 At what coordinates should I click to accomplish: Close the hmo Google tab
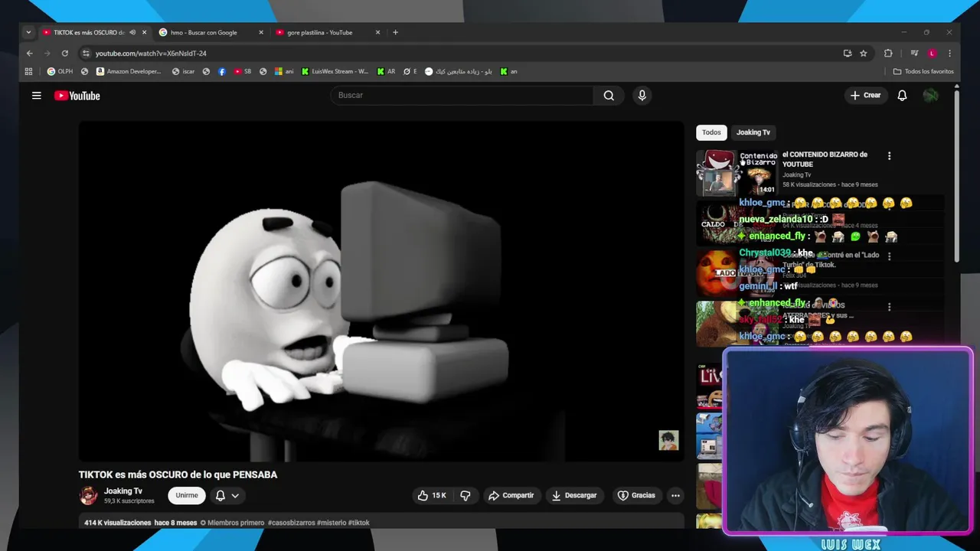pyautogui.click(x=261, y=32)
